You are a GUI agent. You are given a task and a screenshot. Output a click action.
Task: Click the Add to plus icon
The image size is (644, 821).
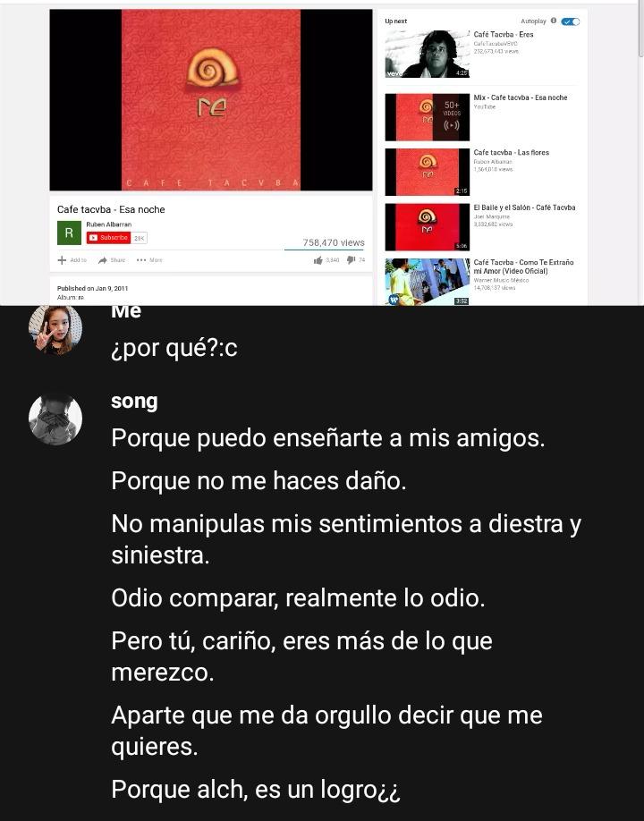[62, 259]
